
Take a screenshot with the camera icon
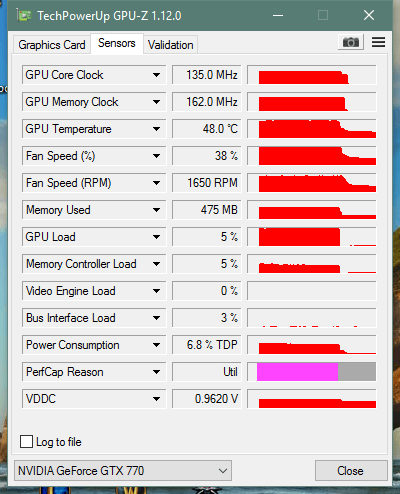pos(351,42)
